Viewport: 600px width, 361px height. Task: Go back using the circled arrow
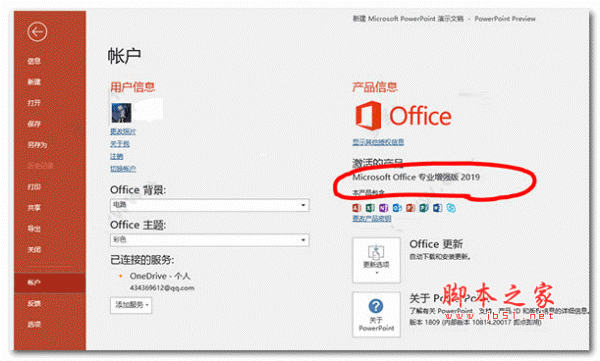[x=37, y=32]
